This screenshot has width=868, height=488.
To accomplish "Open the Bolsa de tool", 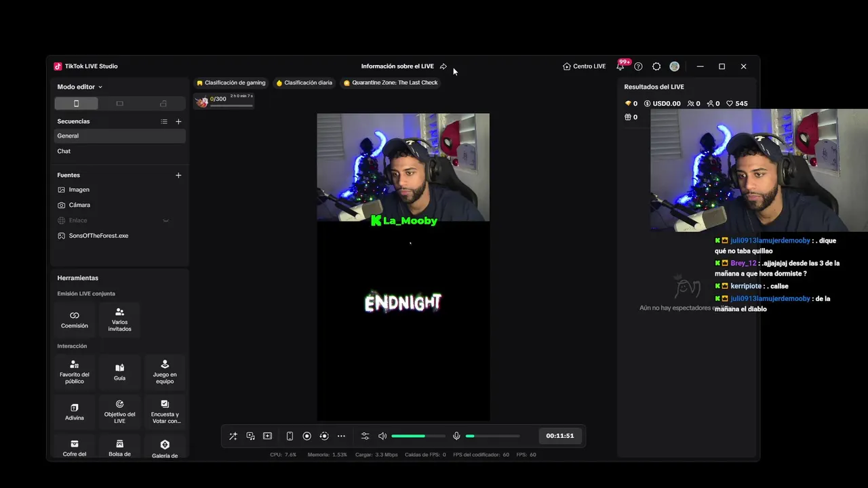I will pyautogui.click(x=119, y=447).
